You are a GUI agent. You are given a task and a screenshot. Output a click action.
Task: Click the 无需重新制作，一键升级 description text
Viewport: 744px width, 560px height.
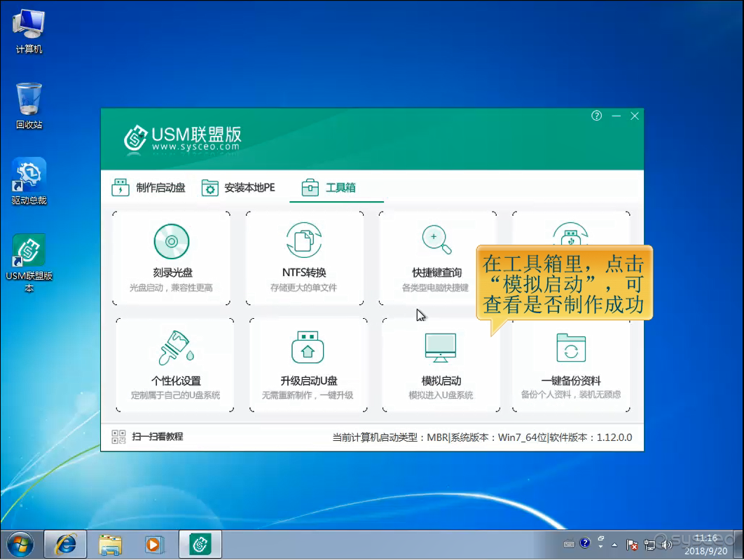[x=308, y=395]
